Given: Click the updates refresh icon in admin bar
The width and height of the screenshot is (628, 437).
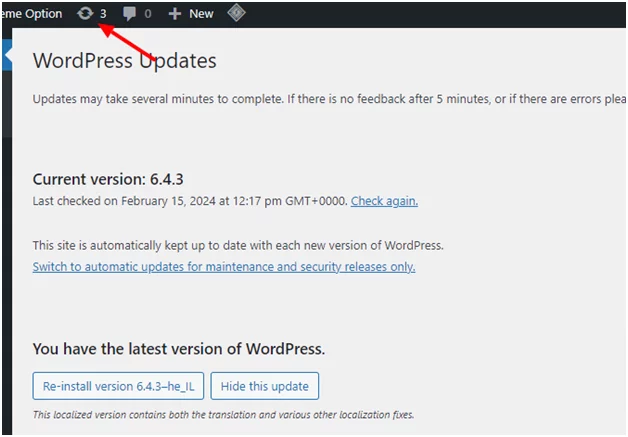Looking at the screenshot, I should tap(85, 13).
